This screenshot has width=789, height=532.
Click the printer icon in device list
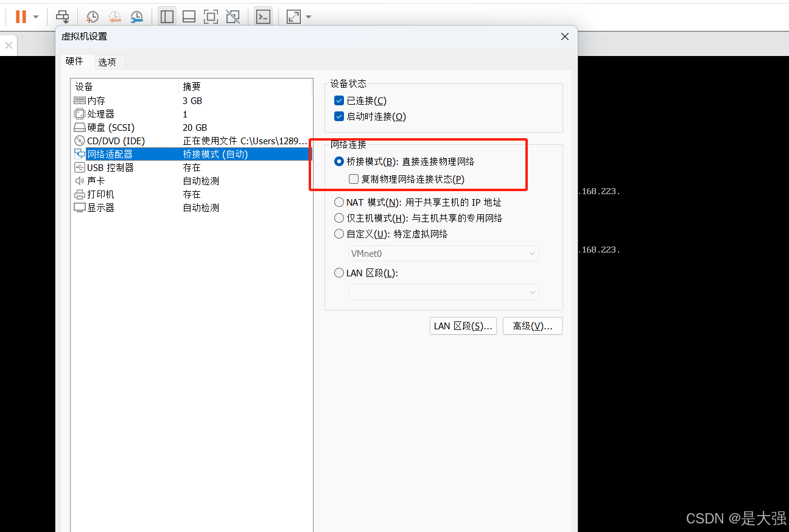point(80,194)
